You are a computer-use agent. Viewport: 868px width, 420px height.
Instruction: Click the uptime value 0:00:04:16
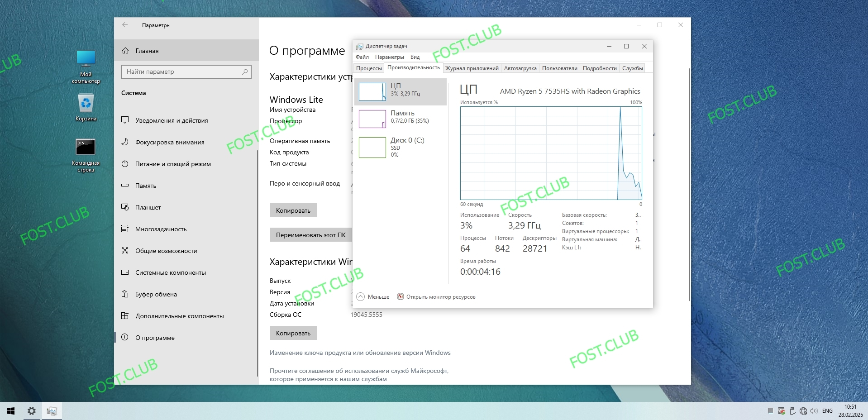(480, 272)
